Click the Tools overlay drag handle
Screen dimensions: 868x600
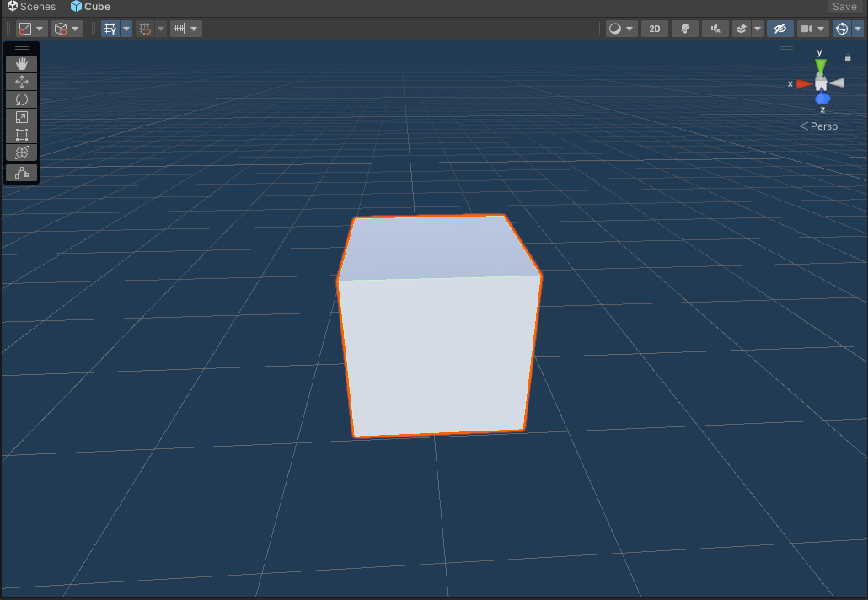[22, 48]
